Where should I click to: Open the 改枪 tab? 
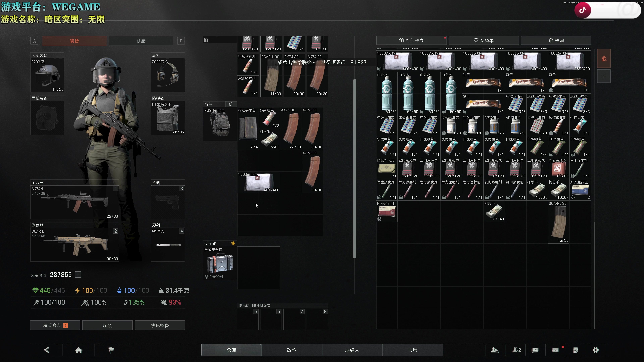[x=291, y=350]
